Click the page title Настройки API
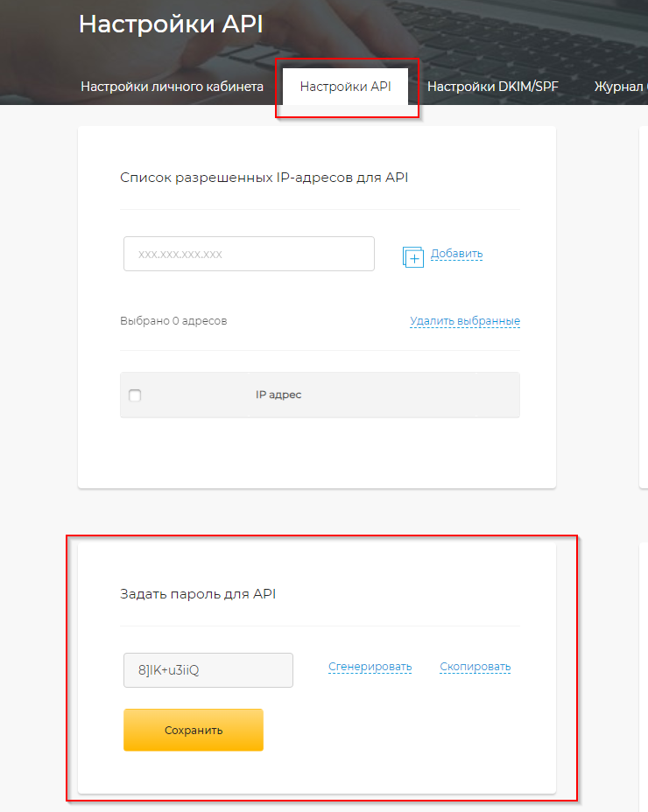The width and height of the screenshot is (648, 812). [171, 24]
